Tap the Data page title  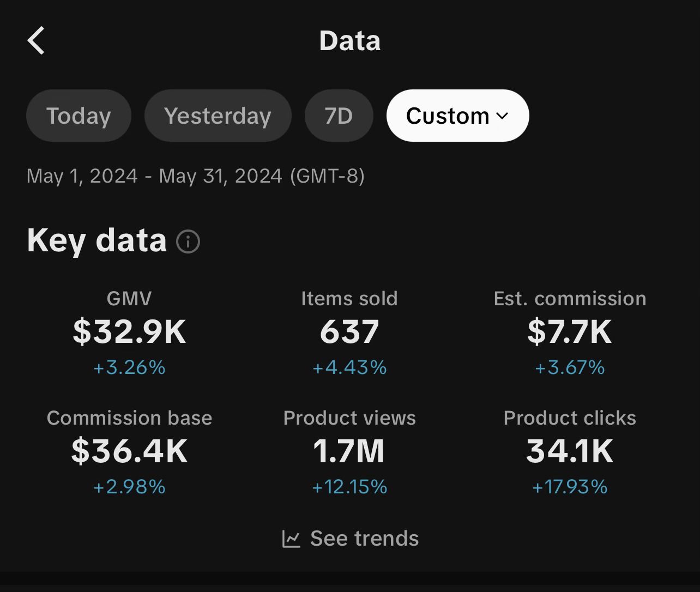tap(349, 41)
